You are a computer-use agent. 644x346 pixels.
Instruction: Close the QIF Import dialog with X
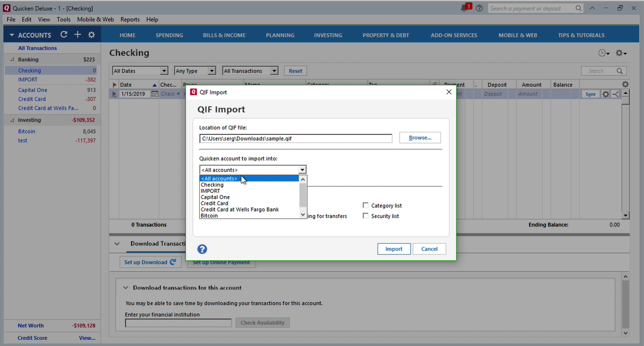[448, 92]
